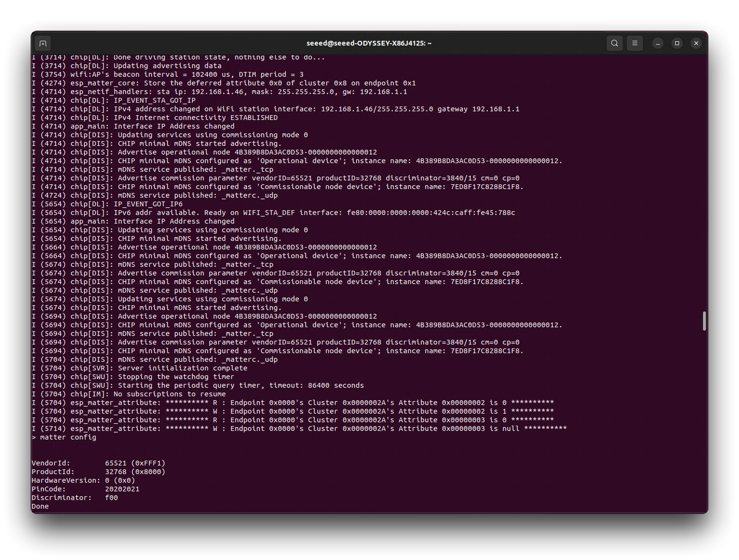Click the wifi AP beacon interval line
The image size is (739, 560).
167,74
